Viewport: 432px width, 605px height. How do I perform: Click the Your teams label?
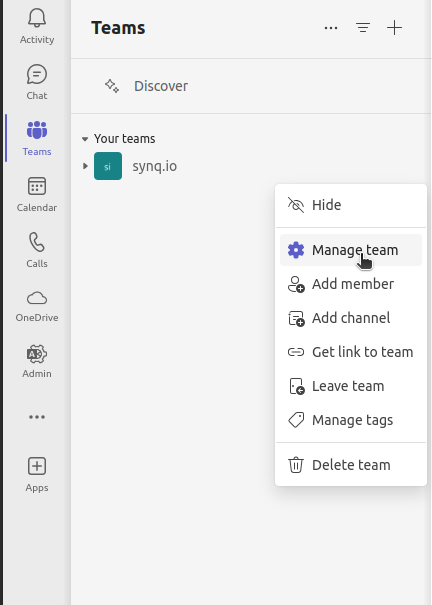(125, 139)
